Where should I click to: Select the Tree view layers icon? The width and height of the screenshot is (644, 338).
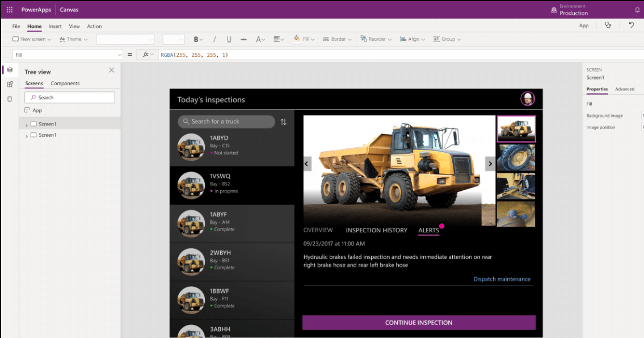(x=10, y=70)
